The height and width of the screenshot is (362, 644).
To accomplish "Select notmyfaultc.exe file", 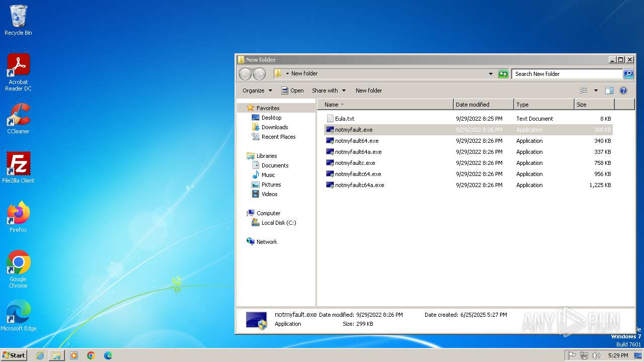I will click(x=355, y=163).
